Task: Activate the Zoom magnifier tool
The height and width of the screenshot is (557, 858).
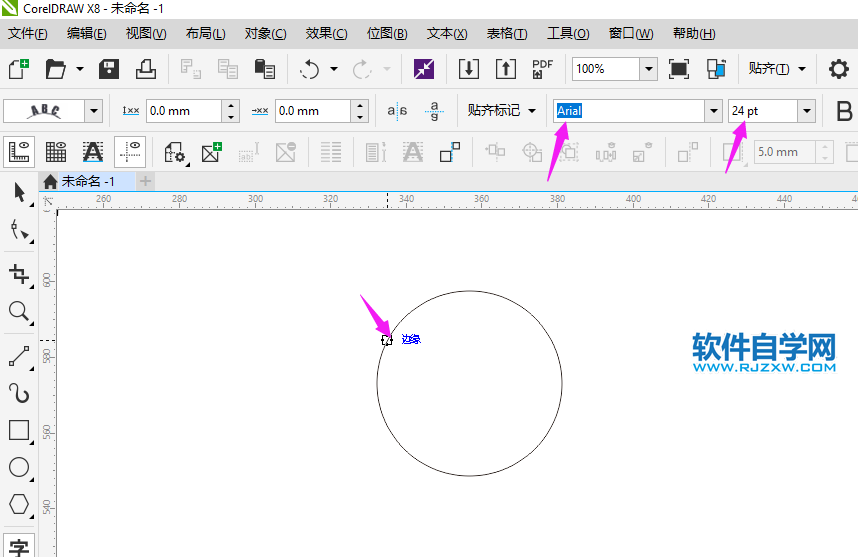Action: coord(19,312)
